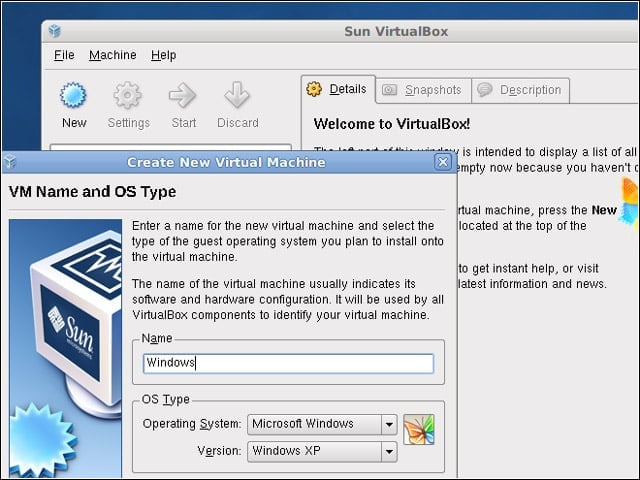The height and width of the screenshot is (480, 640).
Task: Switch to the Details tab
Action: tap(338, 89)
